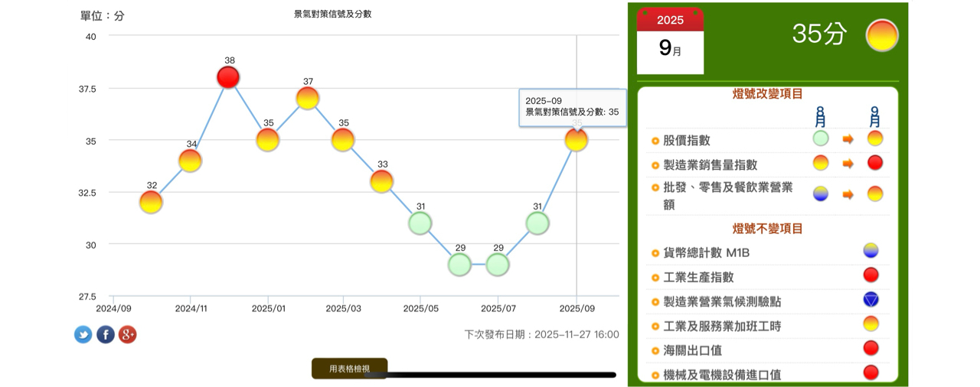Click the red September light for 製造業銷售量指數
This screenshot has width=980, height=387.
point(875,162)
